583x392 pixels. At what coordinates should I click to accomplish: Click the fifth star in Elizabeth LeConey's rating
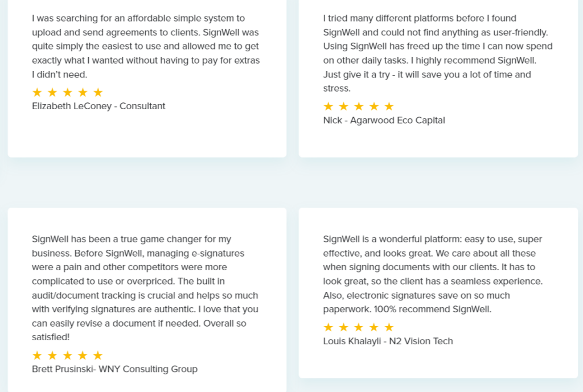pos(98,92)
